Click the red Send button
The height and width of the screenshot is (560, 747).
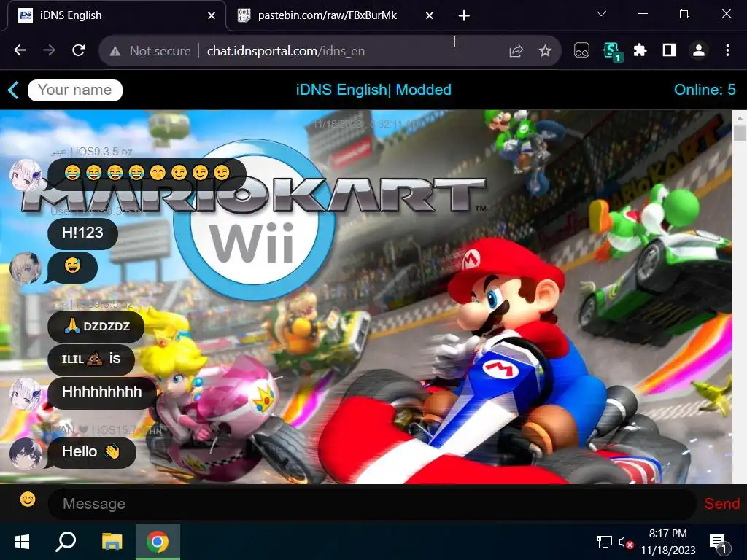pos(721,504)
